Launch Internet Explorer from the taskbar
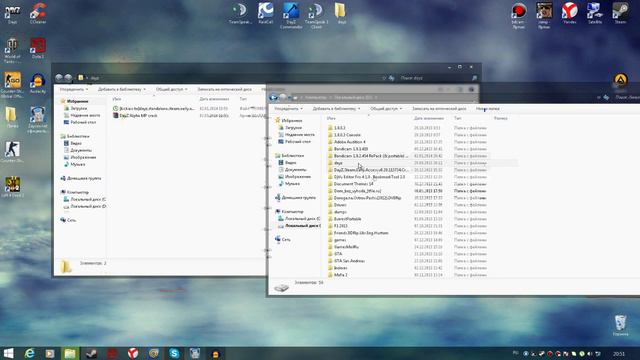Screen dimensions: 640x360 29,353
